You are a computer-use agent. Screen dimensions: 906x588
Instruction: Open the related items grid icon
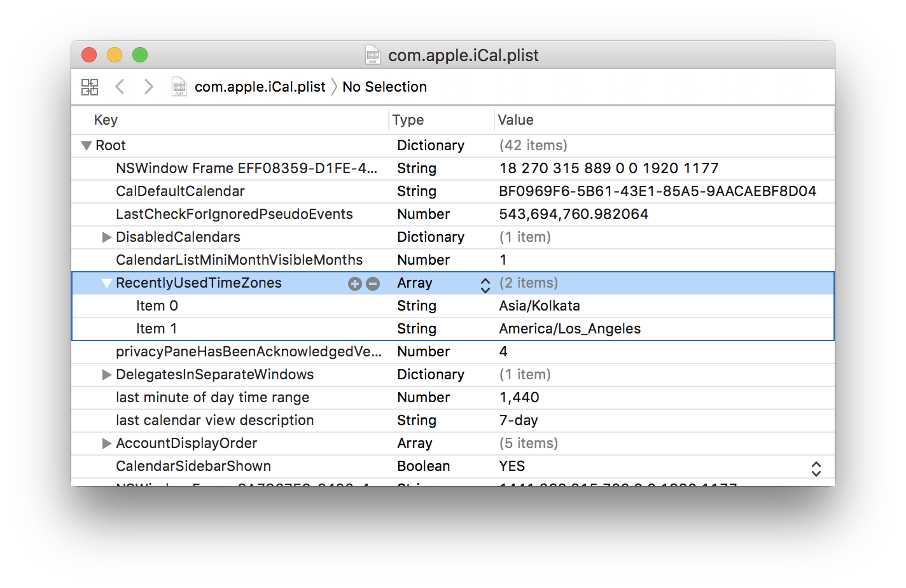[90, 87]
